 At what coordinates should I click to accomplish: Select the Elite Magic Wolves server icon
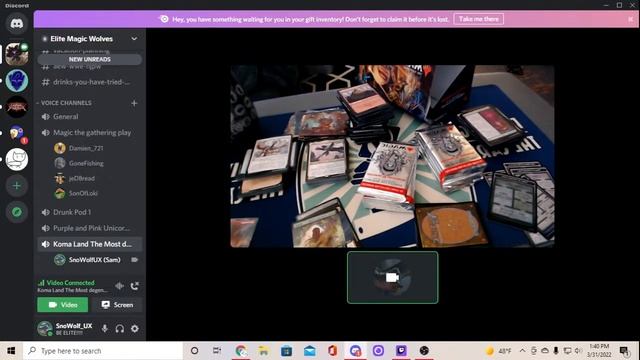pyautogui.click(x=16, y=54)
